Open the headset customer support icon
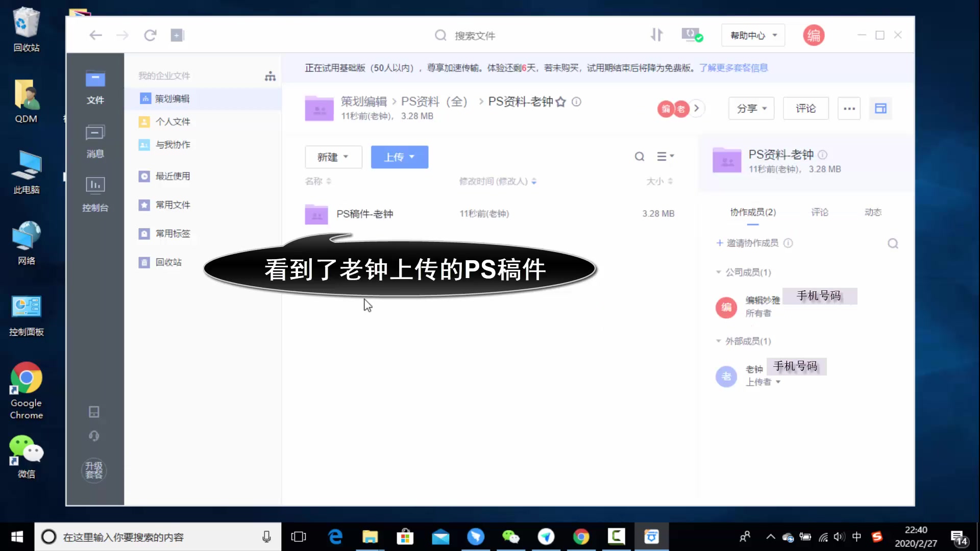The image size is (980, 551). click(x=94, y=436)
